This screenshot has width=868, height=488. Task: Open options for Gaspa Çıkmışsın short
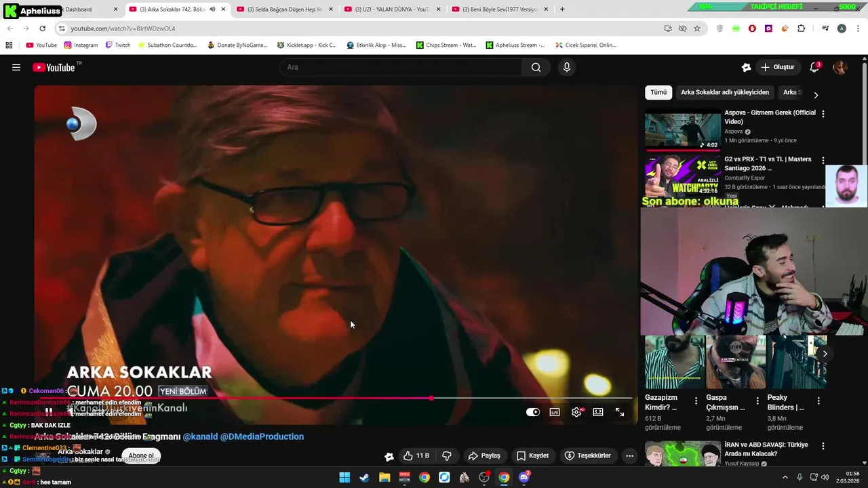pyautogui.click(x=757, y=401)
